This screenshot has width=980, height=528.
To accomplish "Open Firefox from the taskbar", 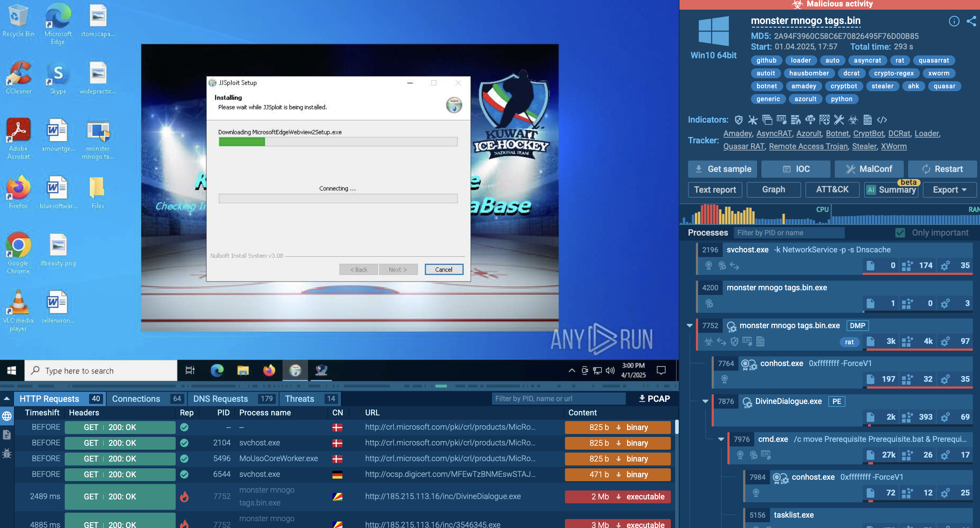I will click(x=269, y=370).
